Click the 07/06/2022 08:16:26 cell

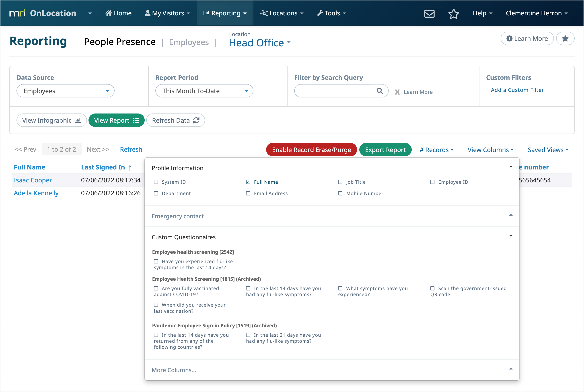pyautogui.click(x=111, y=193)
